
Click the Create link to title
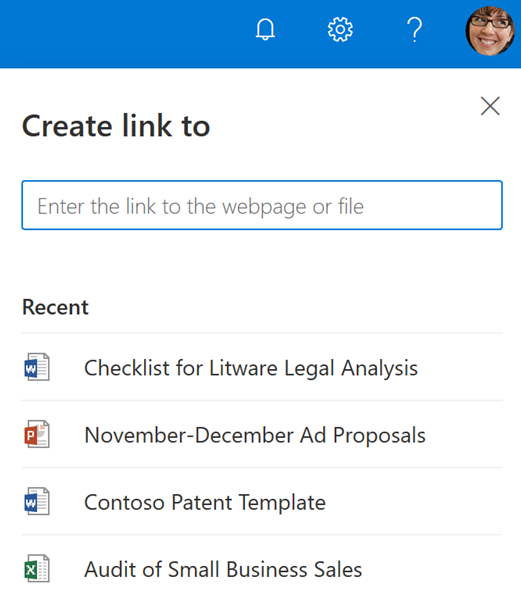pos(116,126)
